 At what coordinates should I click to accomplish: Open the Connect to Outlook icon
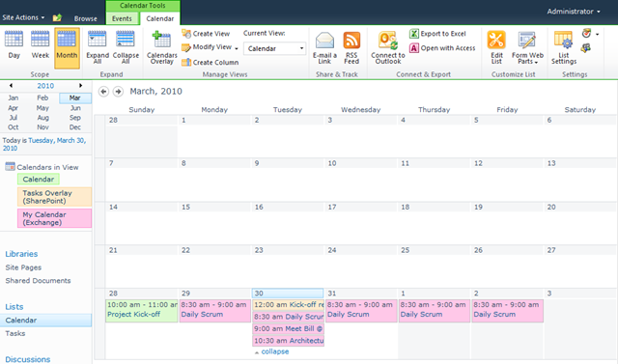click(388, 47)
